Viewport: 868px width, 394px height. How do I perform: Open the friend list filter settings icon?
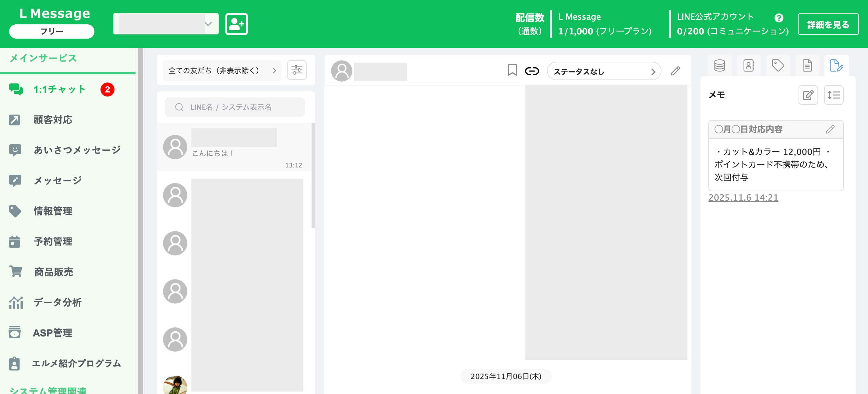click(297, 70)
